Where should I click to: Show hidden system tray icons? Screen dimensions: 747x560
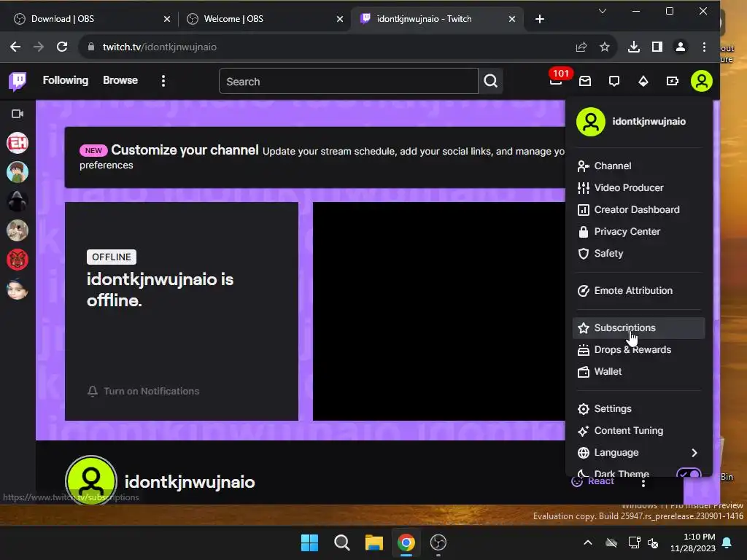click(588, 542)
